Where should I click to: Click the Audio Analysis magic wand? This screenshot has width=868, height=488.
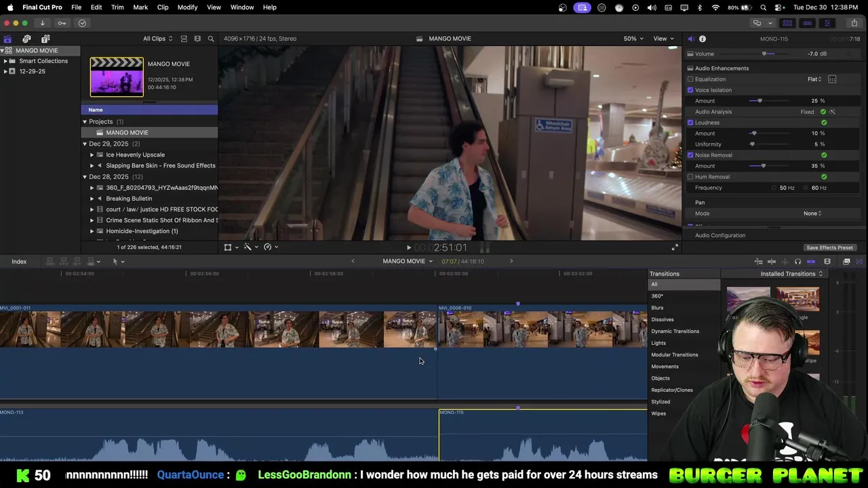[832, 112]
